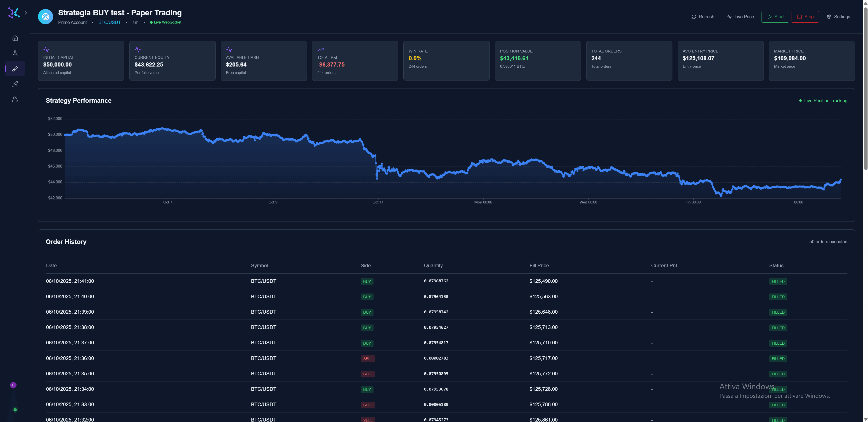Screen dimensions: 868x422
Task: Select the flask experiments icon in sidebar
Action: [15, 53]
